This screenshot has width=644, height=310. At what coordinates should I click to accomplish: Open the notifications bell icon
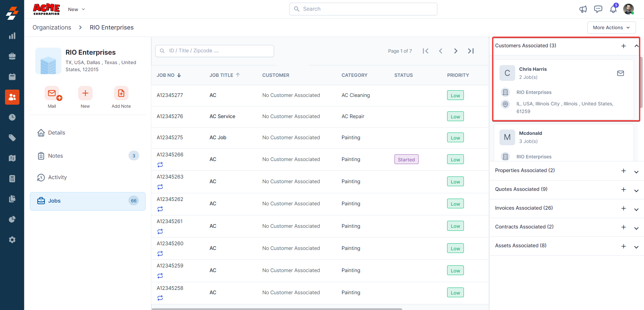pos(613,9)
